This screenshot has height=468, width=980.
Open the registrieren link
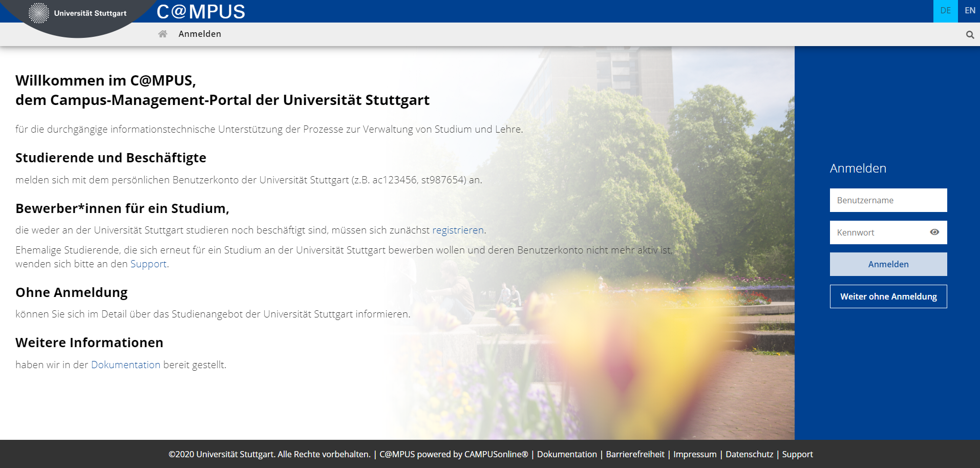click(458, 230)
